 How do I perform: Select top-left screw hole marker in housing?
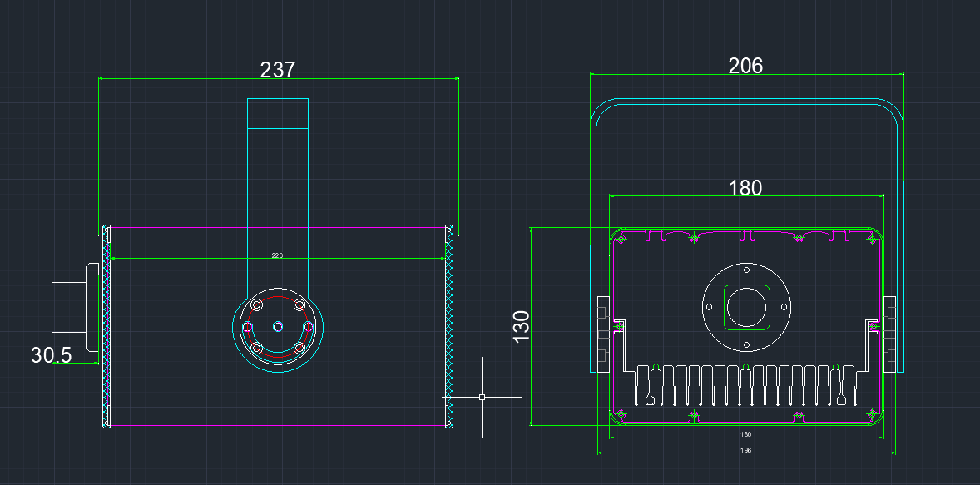(x=621, y=239)
